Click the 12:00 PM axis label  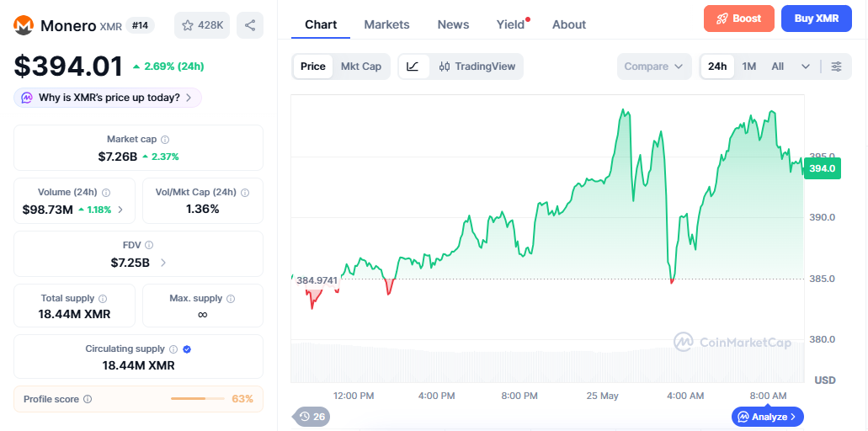point(354,396)
